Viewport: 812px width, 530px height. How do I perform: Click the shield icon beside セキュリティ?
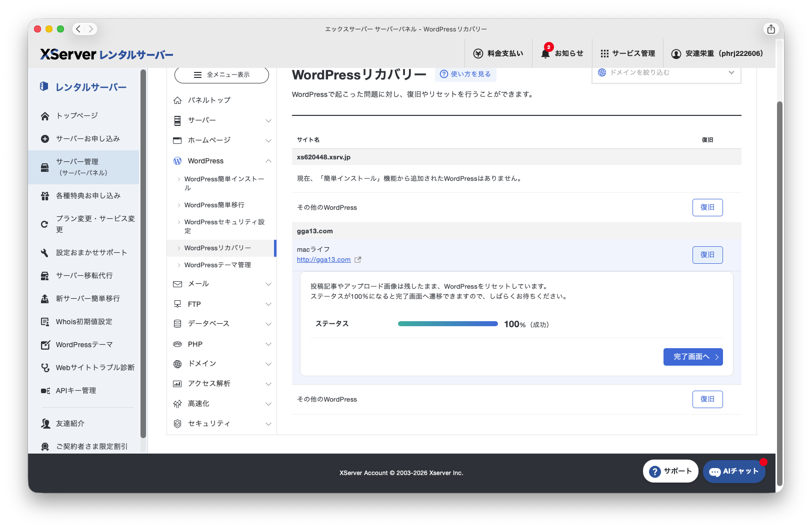coord(177,424)
